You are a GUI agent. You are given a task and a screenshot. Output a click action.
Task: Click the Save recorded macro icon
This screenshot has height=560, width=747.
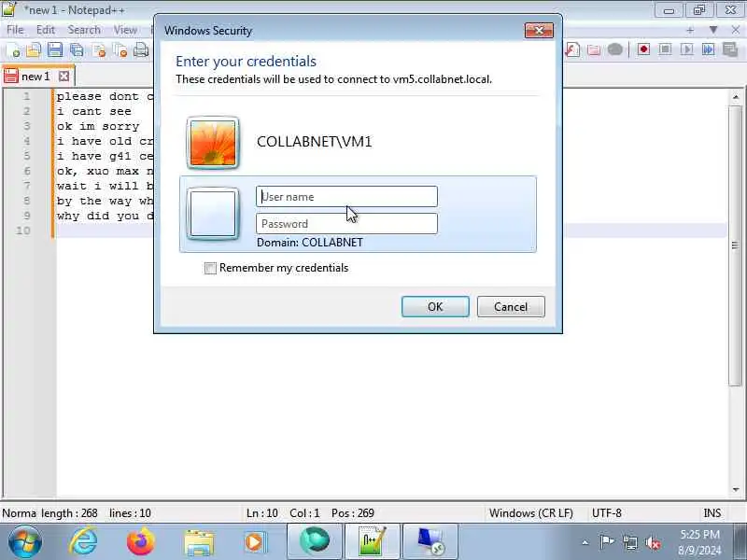pos(729,49)
